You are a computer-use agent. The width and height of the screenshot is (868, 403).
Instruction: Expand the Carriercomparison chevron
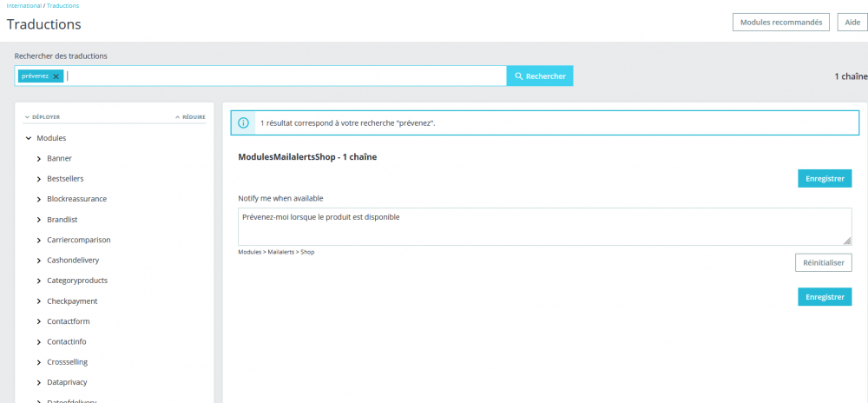(39, 241)
